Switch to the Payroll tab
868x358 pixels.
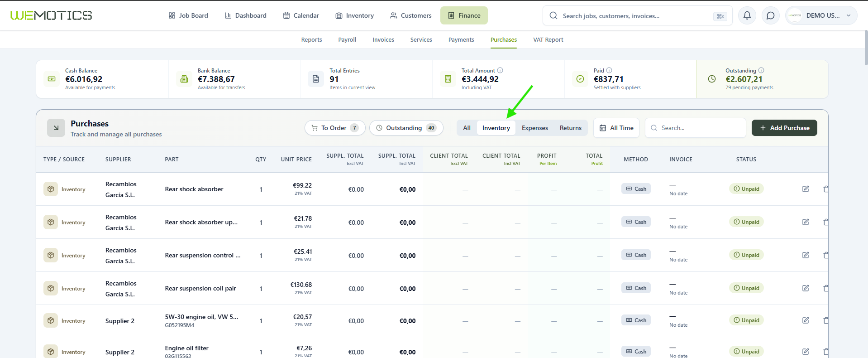(x=347, y=40)
